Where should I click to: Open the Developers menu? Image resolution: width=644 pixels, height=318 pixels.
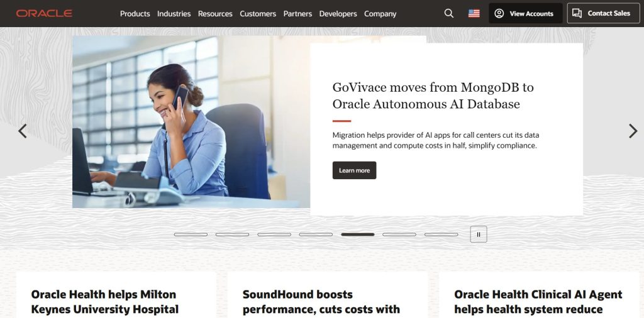point(338,13)
